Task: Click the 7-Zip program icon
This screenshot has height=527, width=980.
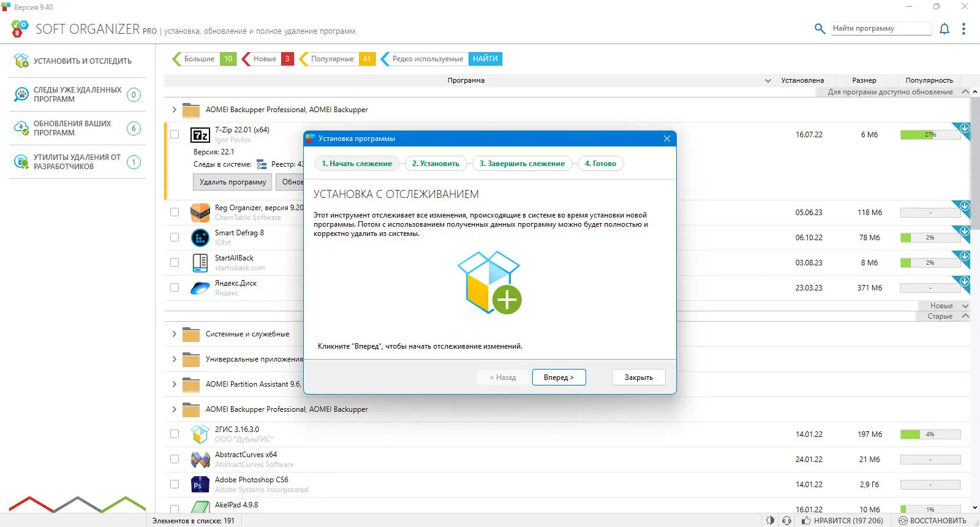Action: [x=200, y=135]
